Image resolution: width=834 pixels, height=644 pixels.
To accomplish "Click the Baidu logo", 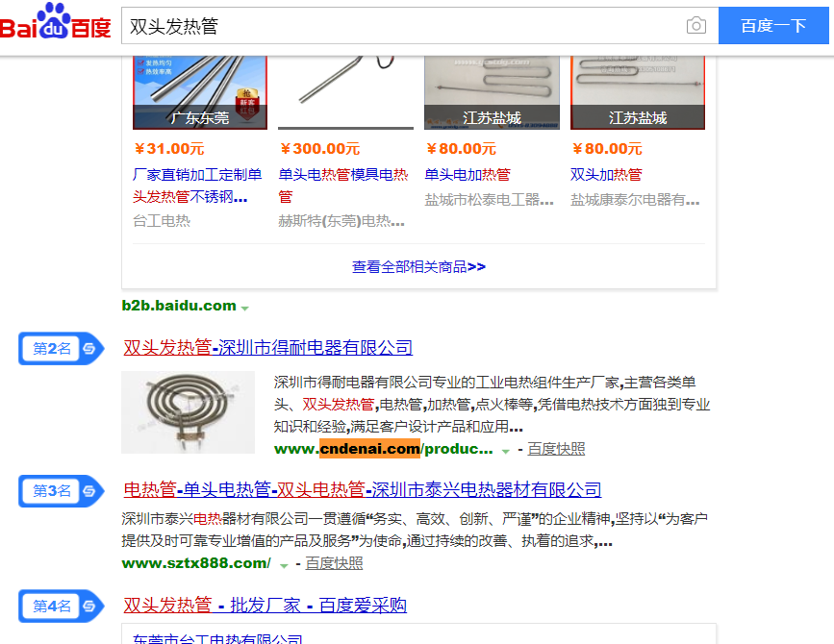I will click(x=56, y=22).
